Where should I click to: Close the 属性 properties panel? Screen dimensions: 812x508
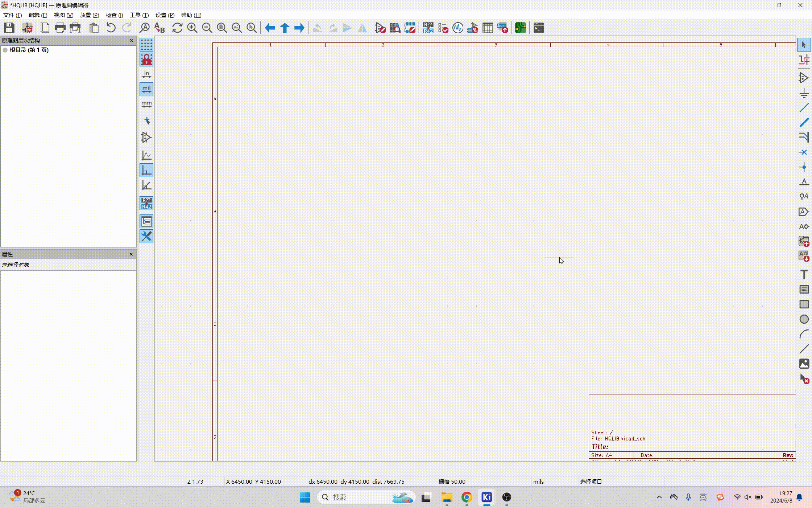pos(131,254)
